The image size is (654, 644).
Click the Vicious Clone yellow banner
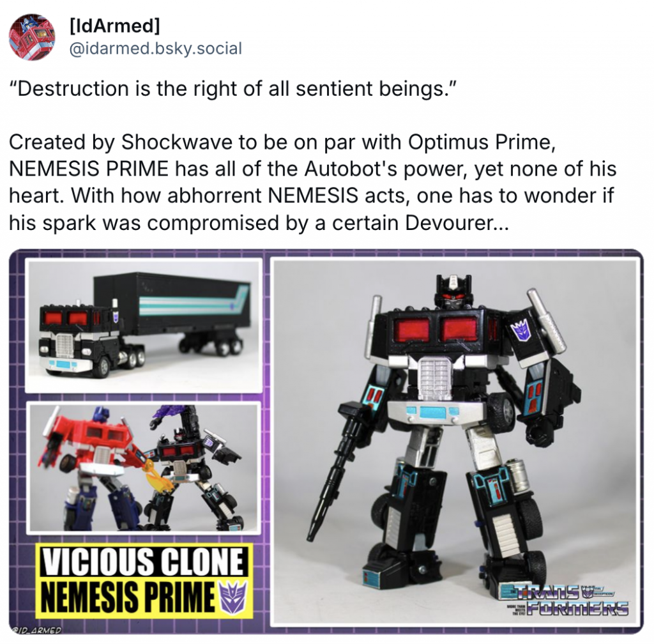point(144,580)
